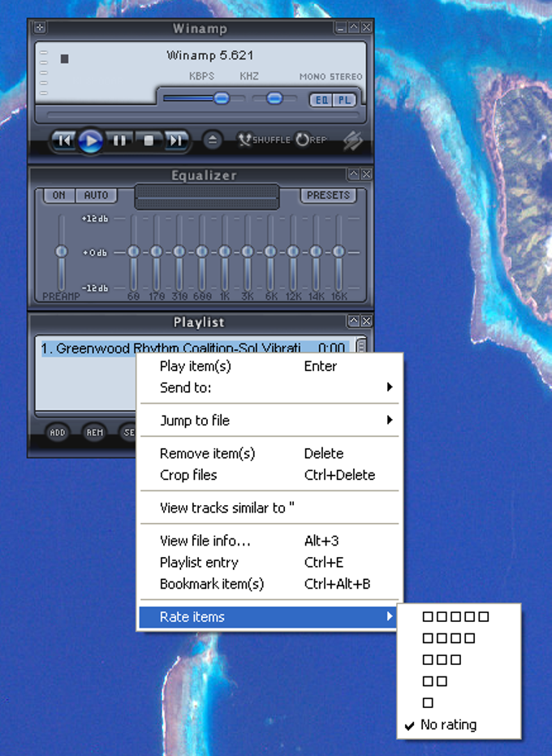Click the 12K band slider knob
552x756 pixels.
tap(293, 251)
